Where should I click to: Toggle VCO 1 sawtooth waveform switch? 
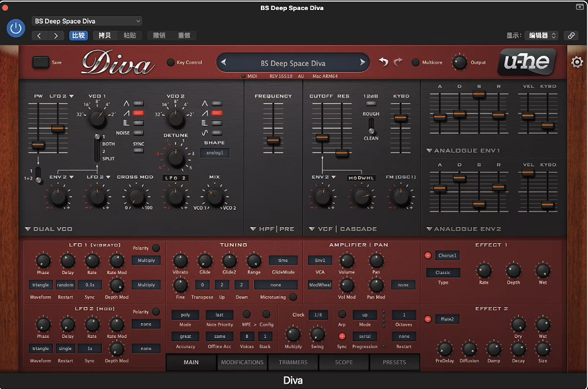click(x=138, y=113)
